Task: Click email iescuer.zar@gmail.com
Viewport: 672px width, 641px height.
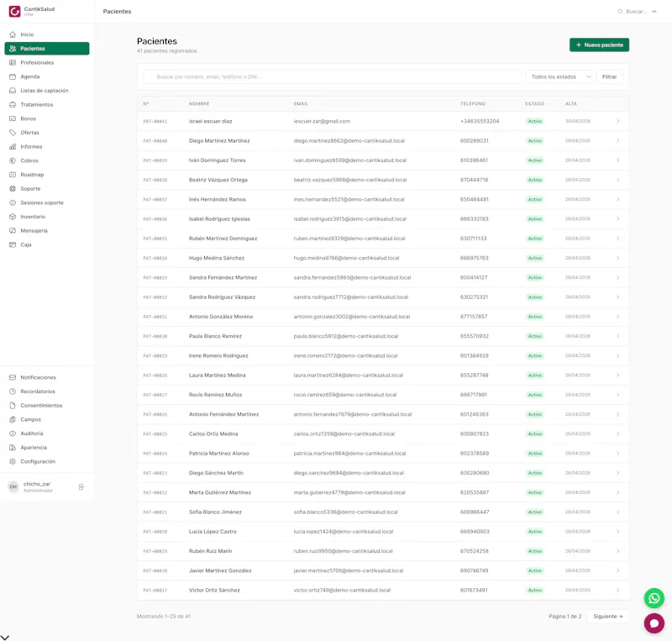Action: (322, 121)
